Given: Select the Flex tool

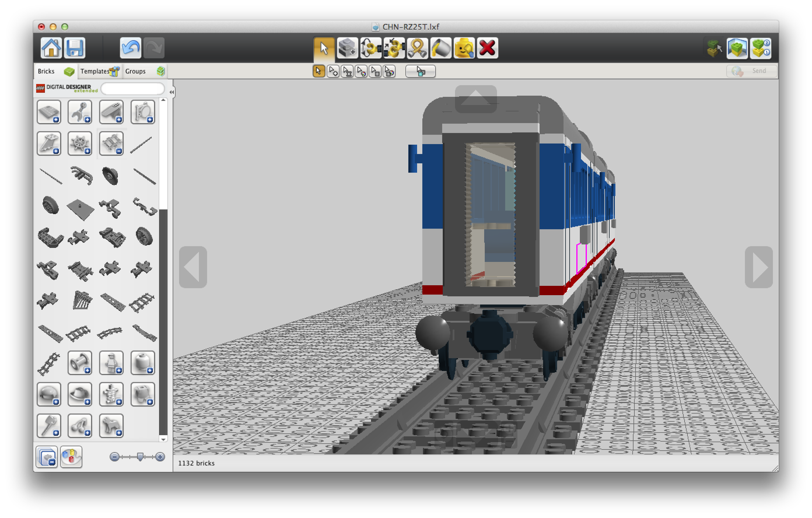Looking at the screenshot, I should click(417, 48).
